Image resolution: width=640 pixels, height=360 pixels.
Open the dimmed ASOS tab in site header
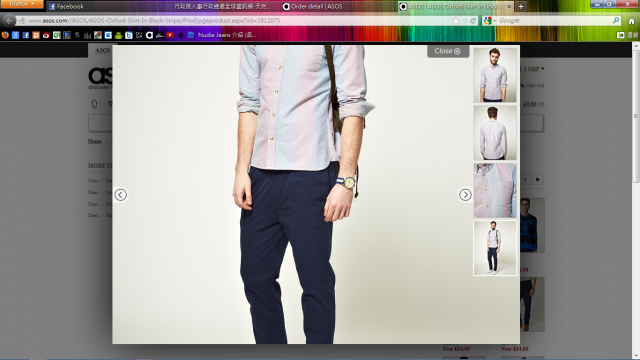102,51
